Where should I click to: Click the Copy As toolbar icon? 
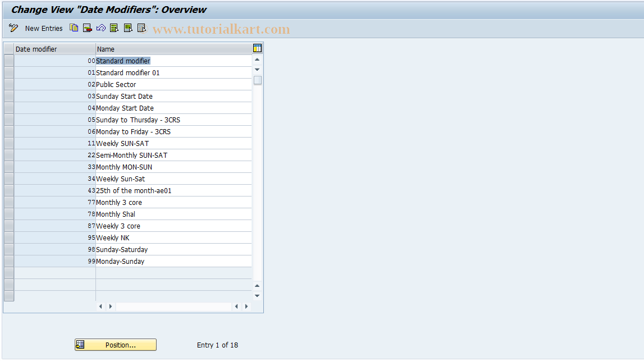point(74,28)
